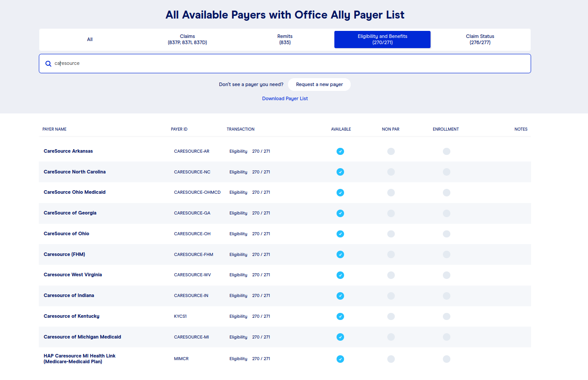Image resolution: width=588 pixels, height=380 pixels.
Task: Click the PAYER ID column header
Action: click(179, 129)
